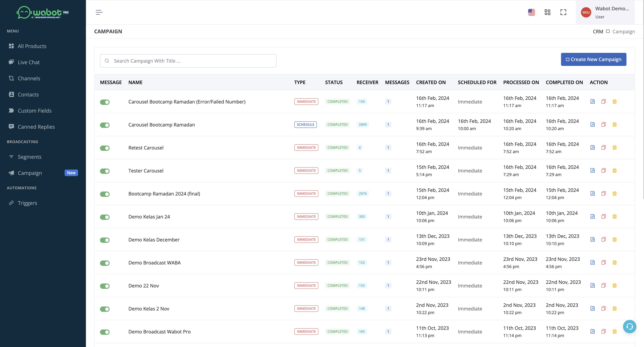This screenshot has width=644, height=347.
Task: Click receiver count 300
Action: coord(362,216)
